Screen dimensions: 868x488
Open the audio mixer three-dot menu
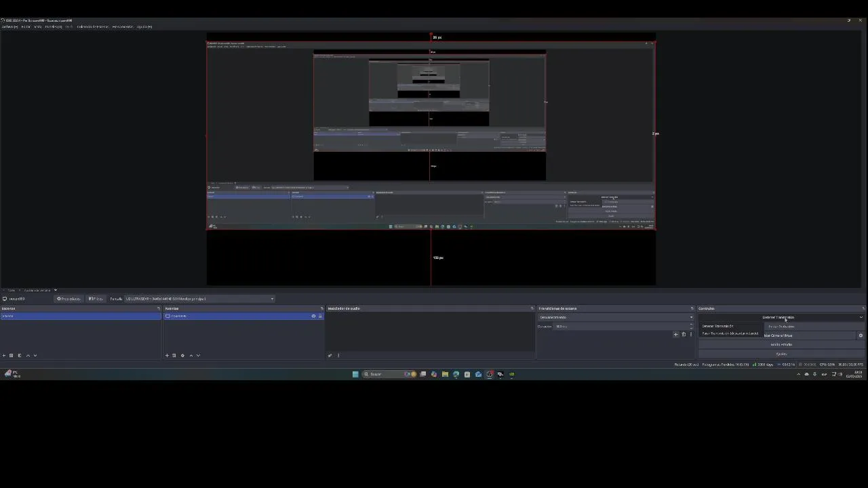[x=338, y=355]
